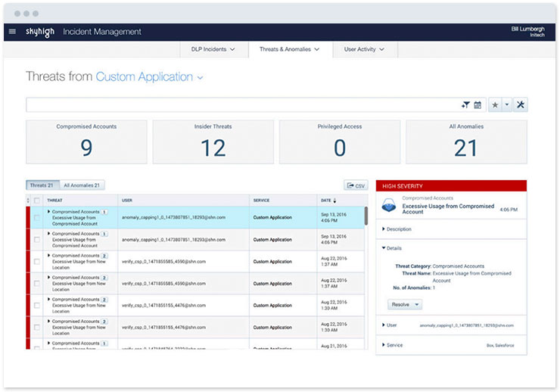Select the Compromised Accounts 9 card
Viewport: 560px width, 392px height.
pos(86,142)
